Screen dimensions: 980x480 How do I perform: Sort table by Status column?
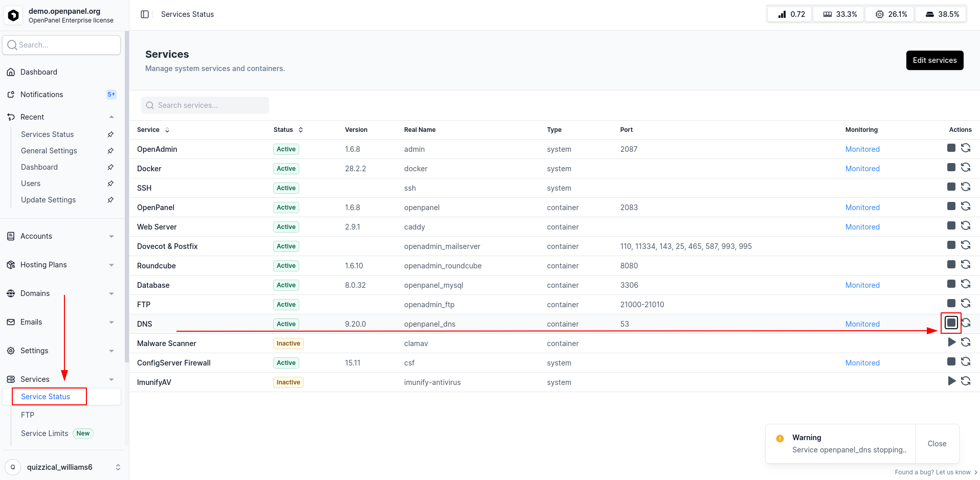click(288, 130)
